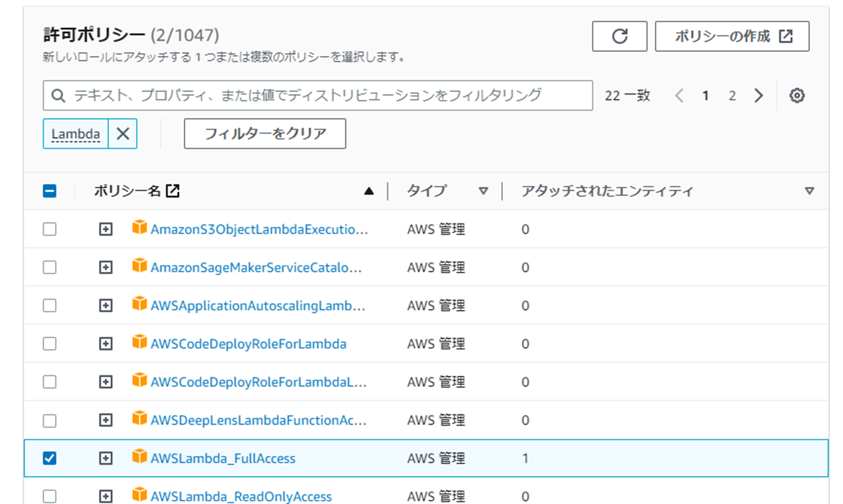Open AWSDeepLensLambdaFunctionAc… policy link
Viewport: 843px width, 504px height.
(x=258, y=420)
